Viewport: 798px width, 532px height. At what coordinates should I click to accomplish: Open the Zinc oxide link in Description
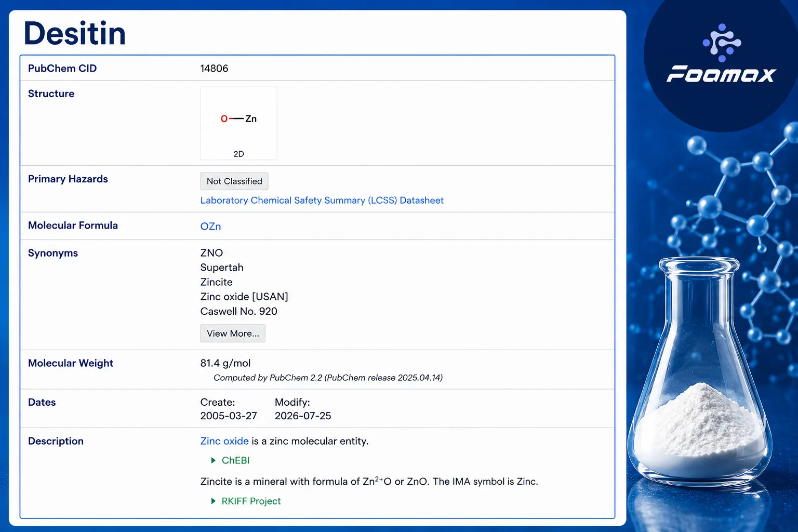coord(224,441)
